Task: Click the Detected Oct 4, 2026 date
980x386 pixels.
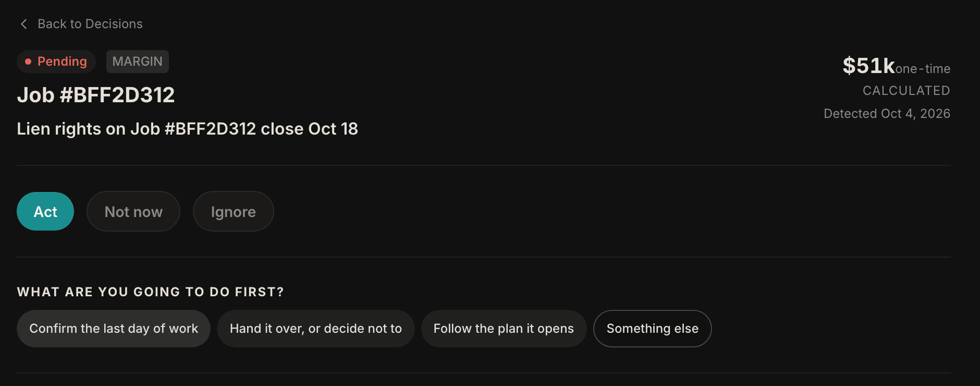Action: pos(887,114)
